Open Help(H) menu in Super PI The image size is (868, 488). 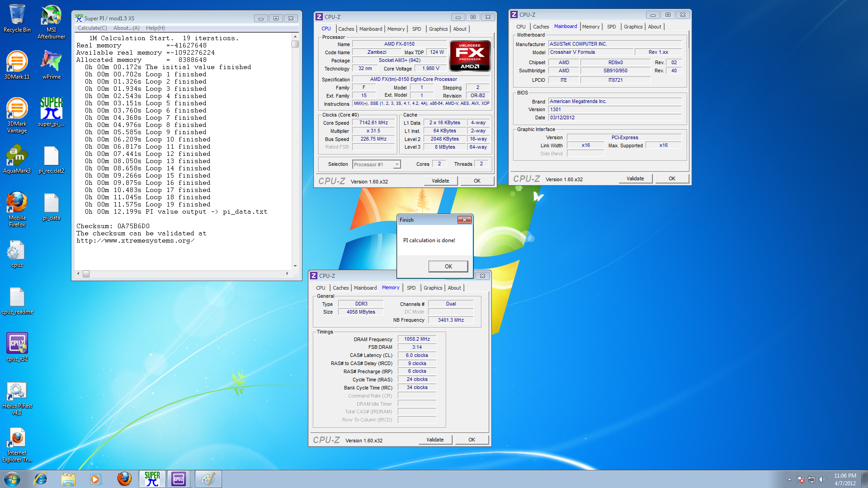click(x=155, y=28)
